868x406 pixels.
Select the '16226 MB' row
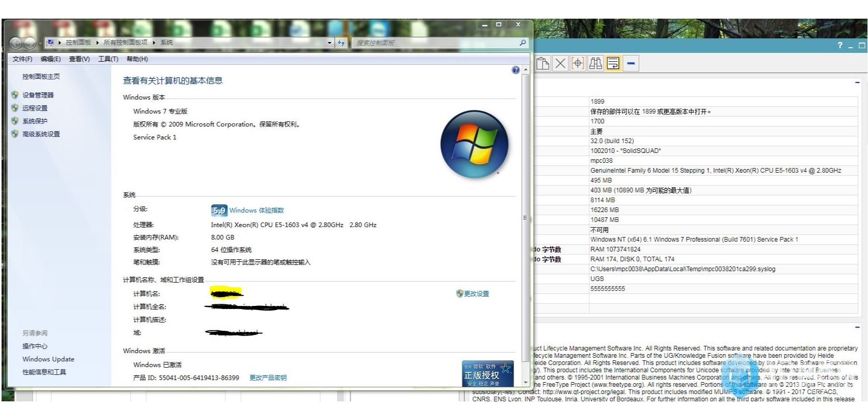coord(723,210)
